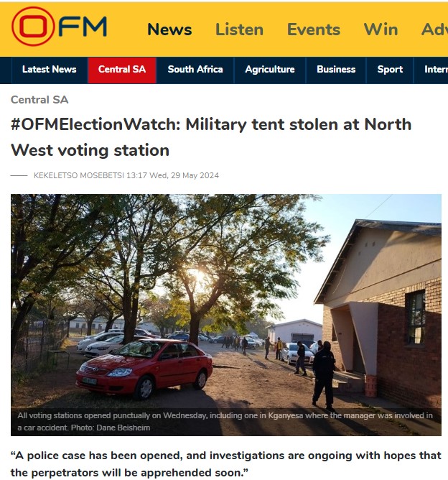Open the Agriculture news tab
Image resolution: width=448 pixels, height=480 pixels.
(270, 70)
